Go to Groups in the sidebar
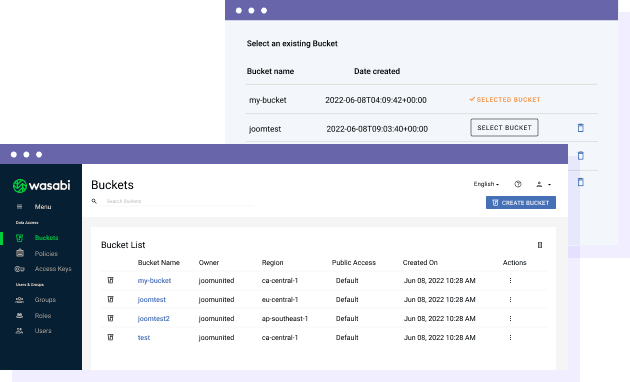 tap(45, 300)
